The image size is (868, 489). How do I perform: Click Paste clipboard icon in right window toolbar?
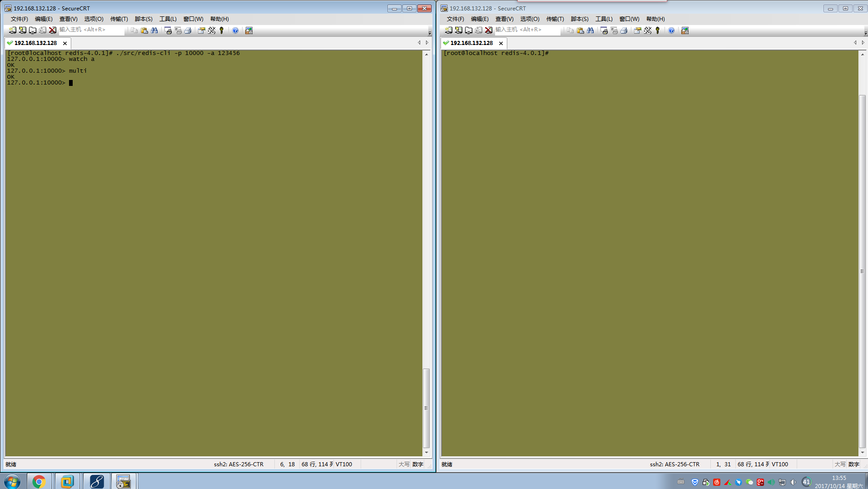coord(580,30)
